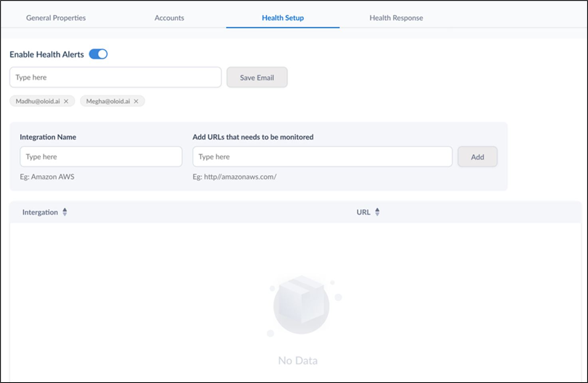Click the Add button for URLs
Image resolution: width=588 pixels, height=383 pixels.
click(x=477, y=157)
